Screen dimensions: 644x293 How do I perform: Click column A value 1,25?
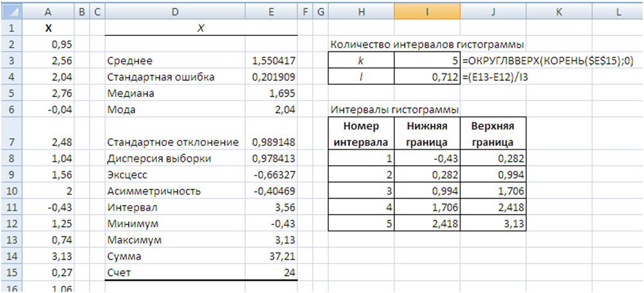pos(48,224)
